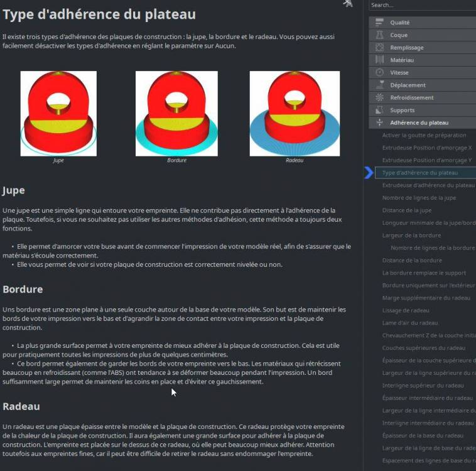Image resolution: width=476 pixels, height=471 pixels.
Task: Click the Matériau category icon
Action: click(379, 60)
